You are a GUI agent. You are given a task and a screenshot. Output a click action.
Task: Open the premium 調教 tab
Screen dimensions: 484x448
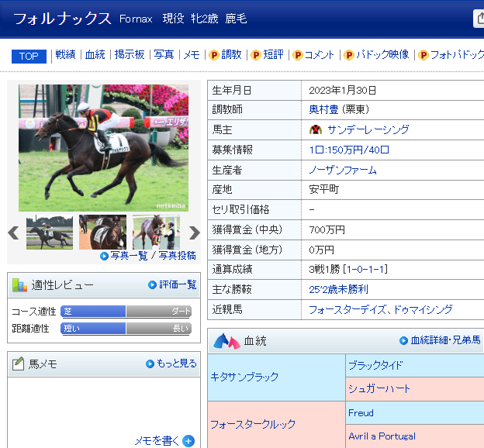tap(231, 55)
